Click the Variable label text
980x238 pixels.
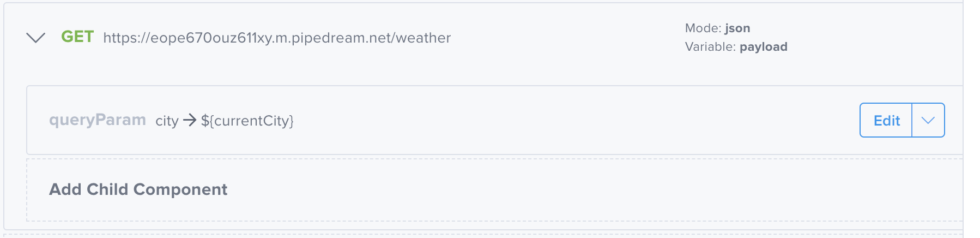click(x=710, y=47)
